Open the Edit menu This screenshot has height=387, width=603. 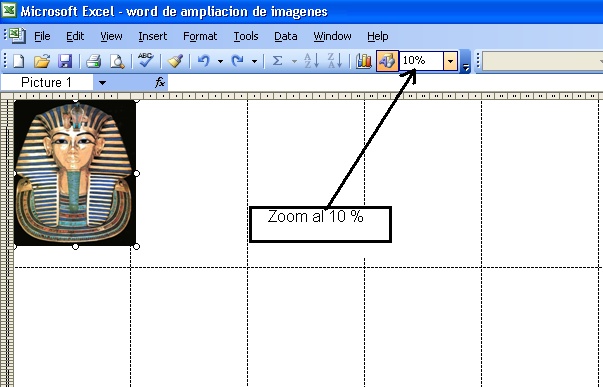coord(75,36)
